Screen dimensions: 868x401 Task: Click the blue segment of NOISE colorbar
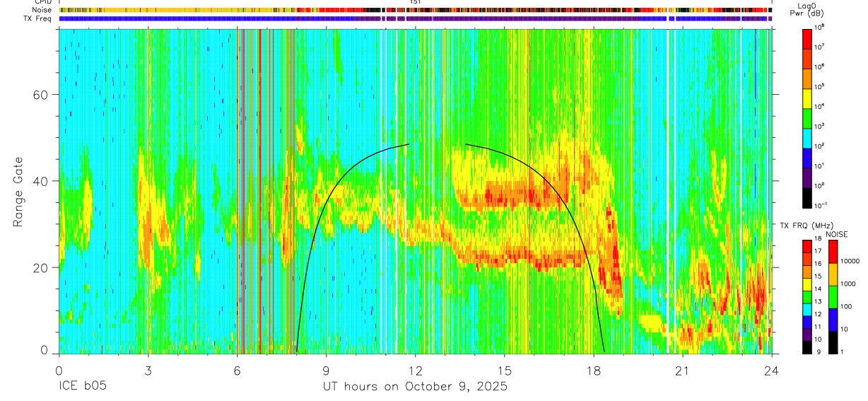click(x=833, y=320)
